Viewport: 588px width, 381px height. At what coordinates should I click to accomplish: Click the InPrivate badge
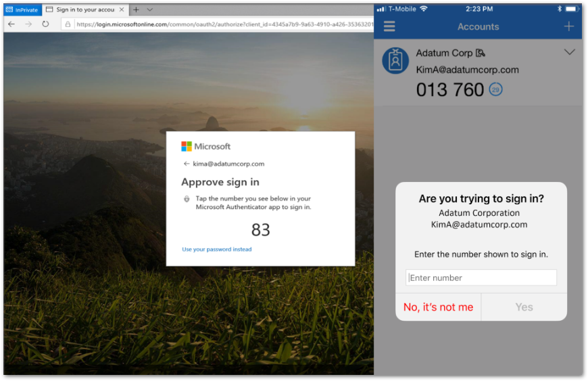click(22, 9)
